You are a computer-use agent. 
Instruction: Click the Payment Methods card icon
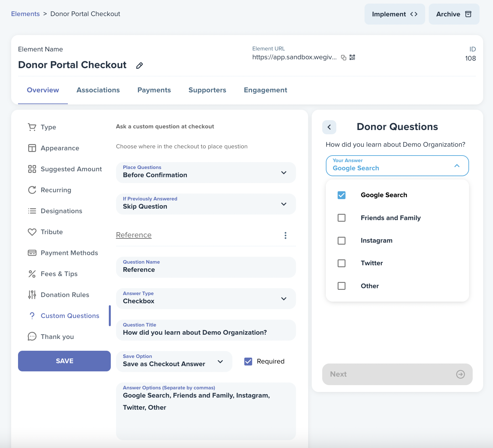click(32, 253)
